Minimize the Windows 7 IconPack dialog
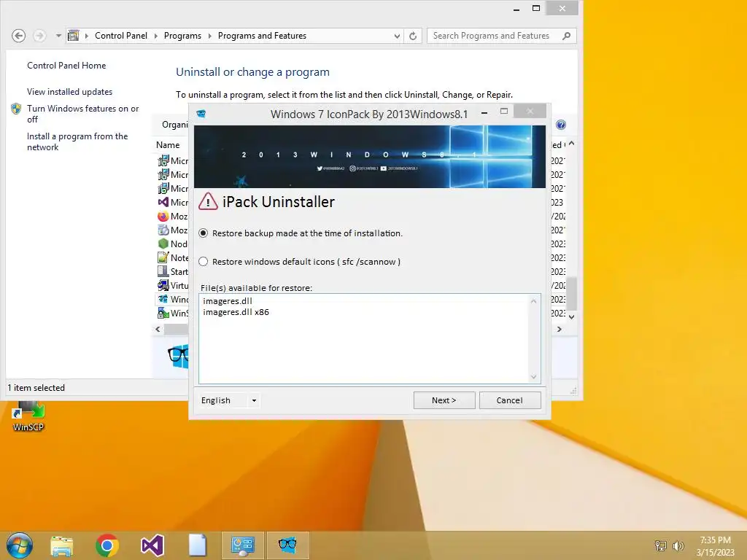The image size is (747, 560). click(484, 113)
